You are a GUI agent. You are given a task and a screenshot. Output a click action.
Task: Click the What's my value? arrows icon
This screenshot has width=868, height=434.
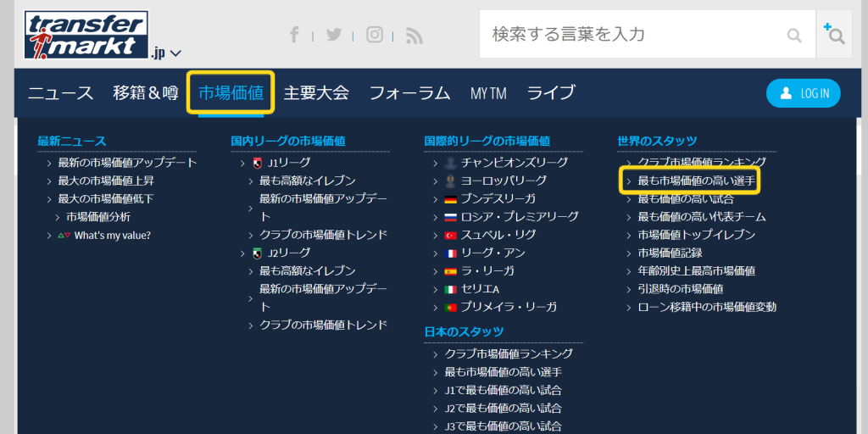(x=64, y=236)
